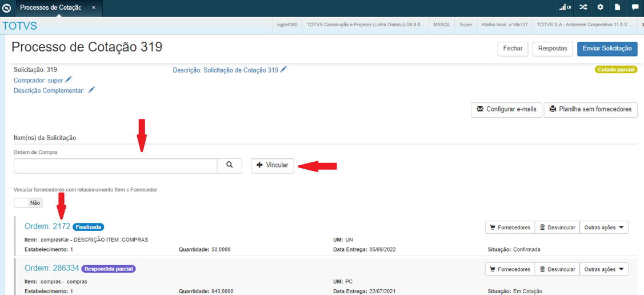Click the magnifier search button for Ordem de Compra

tap(230, 166)
